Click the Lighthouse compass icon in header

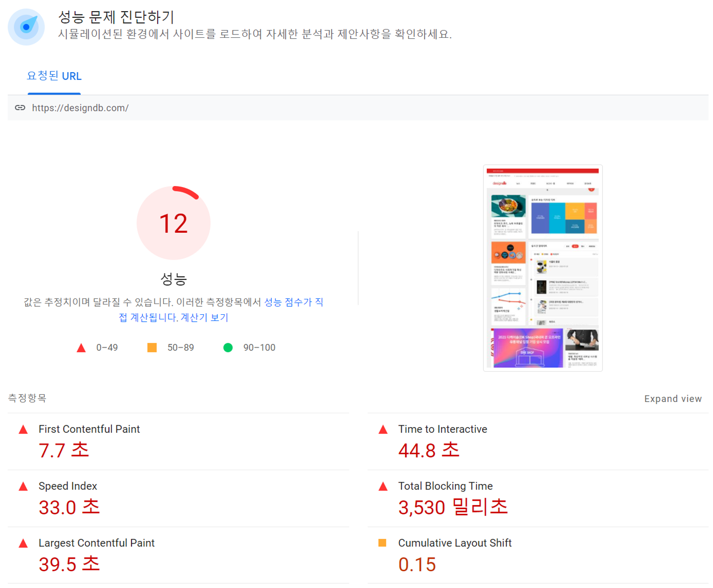pos(26,27)
